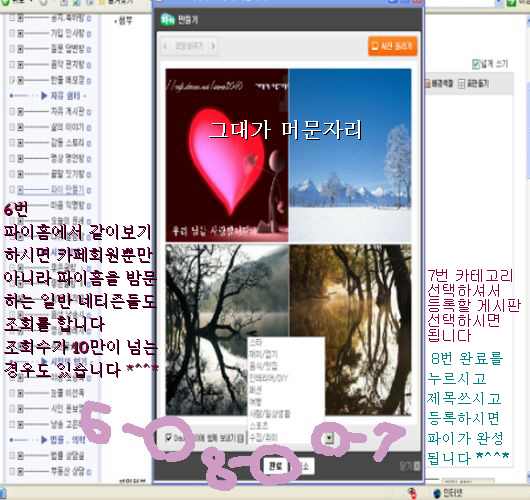Click the 사진 올리기 upload photo button
This screenshot has height=500, width=530.
[x=392, y=46]
